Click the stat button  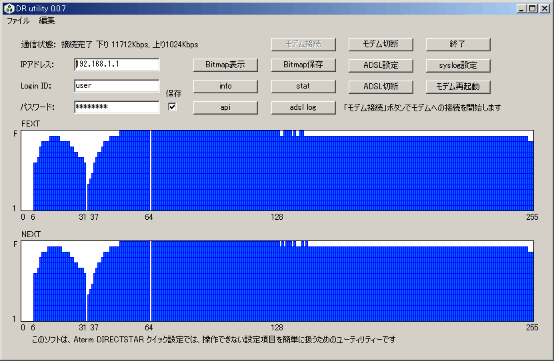(303, 86)
